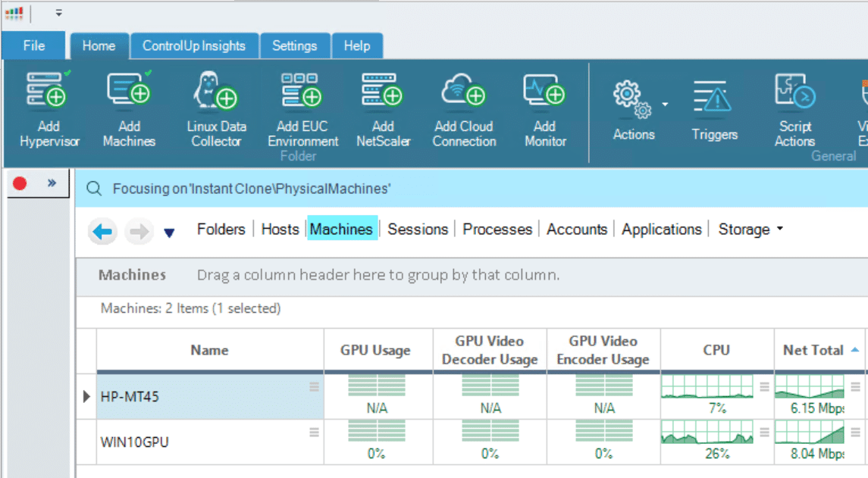Viewport: 868px width, 478px height.
Task: Open the Linux Data Collector tool
Action: (x=217, y=110)
